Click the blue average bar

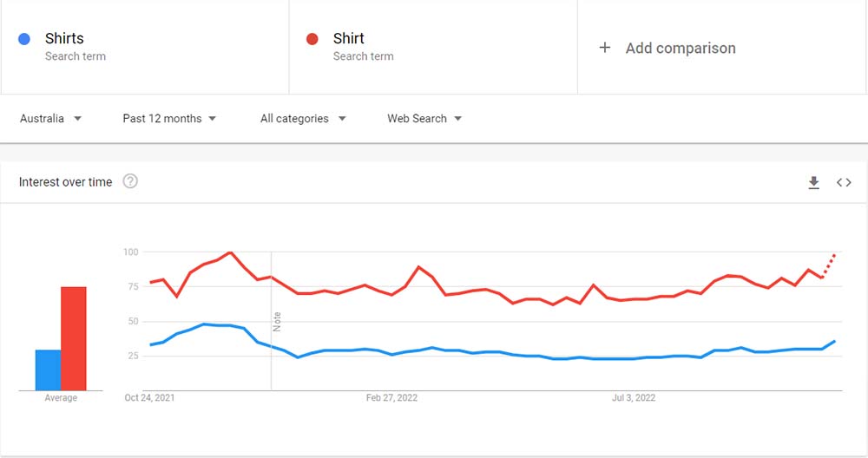click(x=48, y=370)
